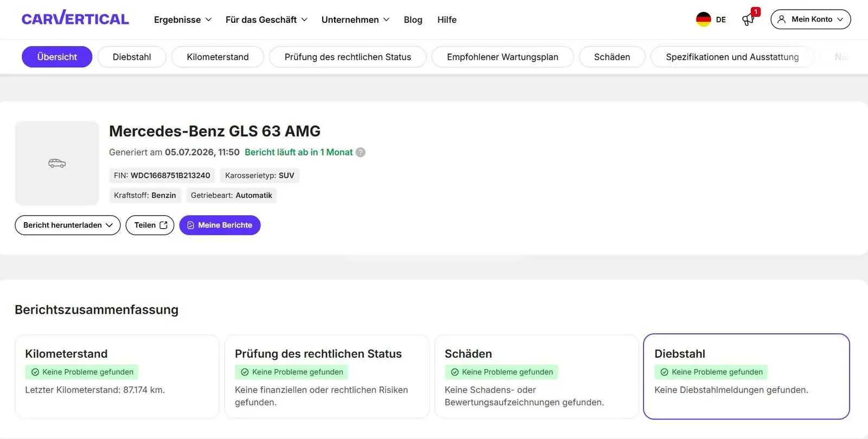The height and width of the screenshot is (439, 868).
Task: Click Keine Diebstahlmeldungen gefunden text
Action: pyautogui.click(x=731, y=390)
